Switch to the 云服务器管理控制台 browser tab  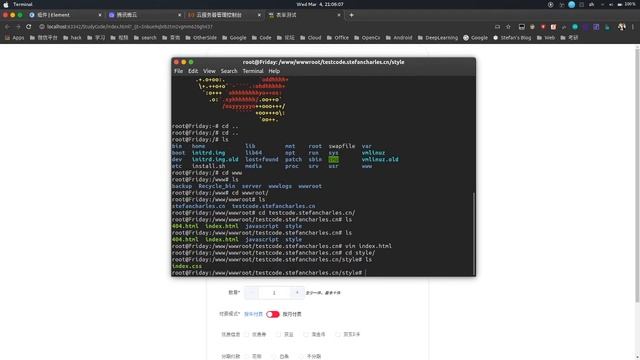224,15
